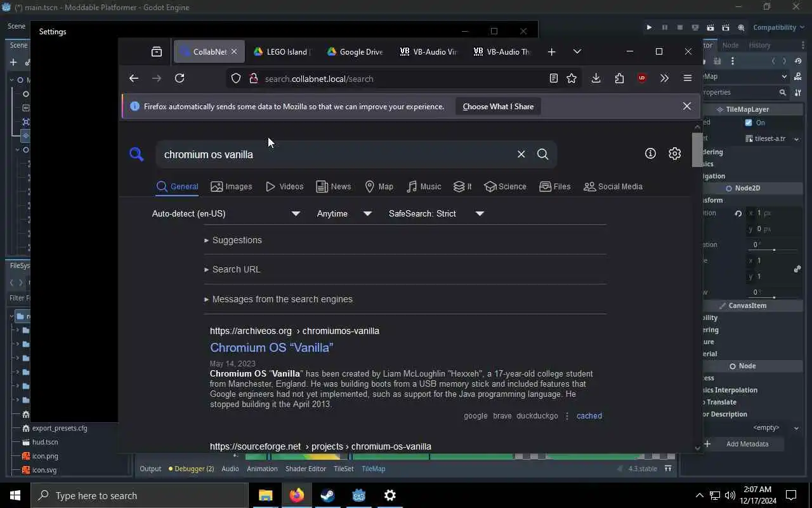Open language Auto-detect dropdown
812x508 pixels.
pyautogui.click(x=226, y=213)
